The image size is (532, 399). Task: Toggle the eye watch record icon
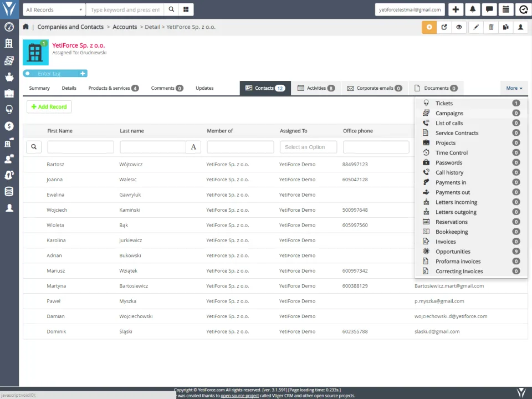pyautogui.click(x=459, y=27)
